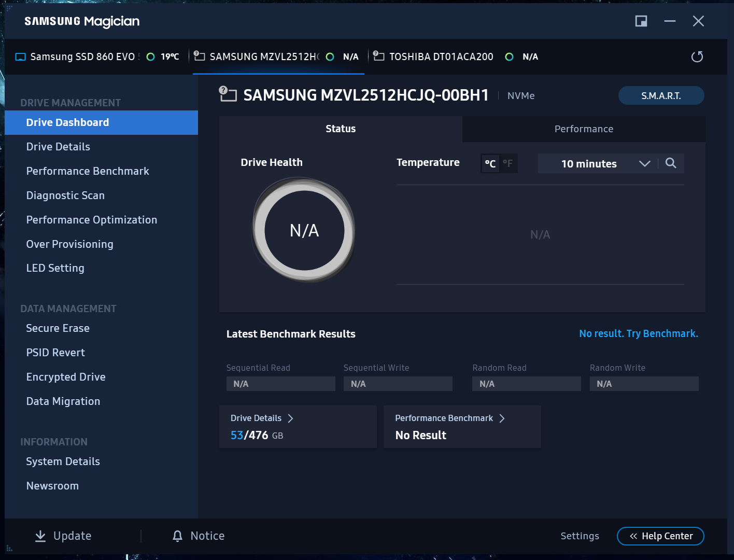Image resolution: width=734 pixels, height=560 pixels.
Task: Click the Notice bell icon
Action: pos(177,536)
